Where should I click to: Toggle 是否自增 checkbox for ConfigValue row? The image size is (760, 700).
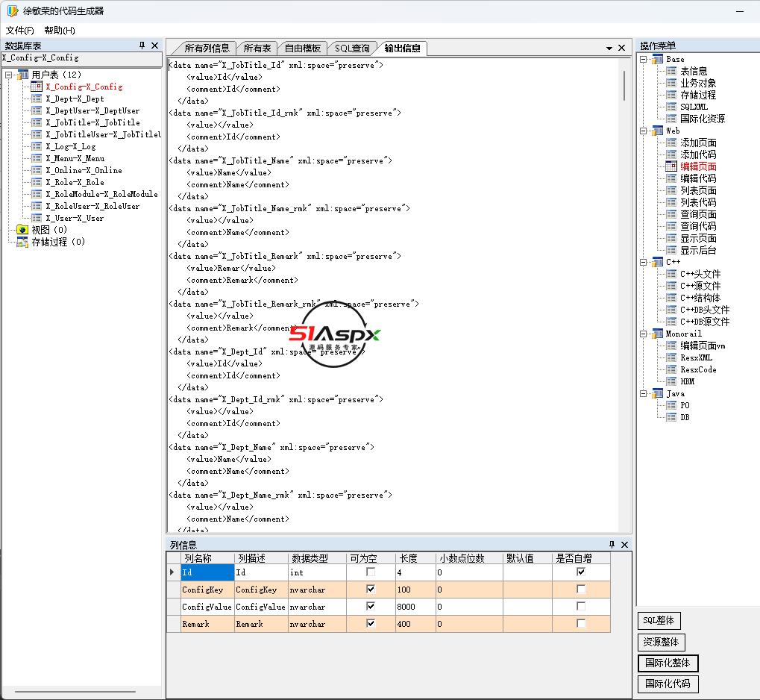581,606
